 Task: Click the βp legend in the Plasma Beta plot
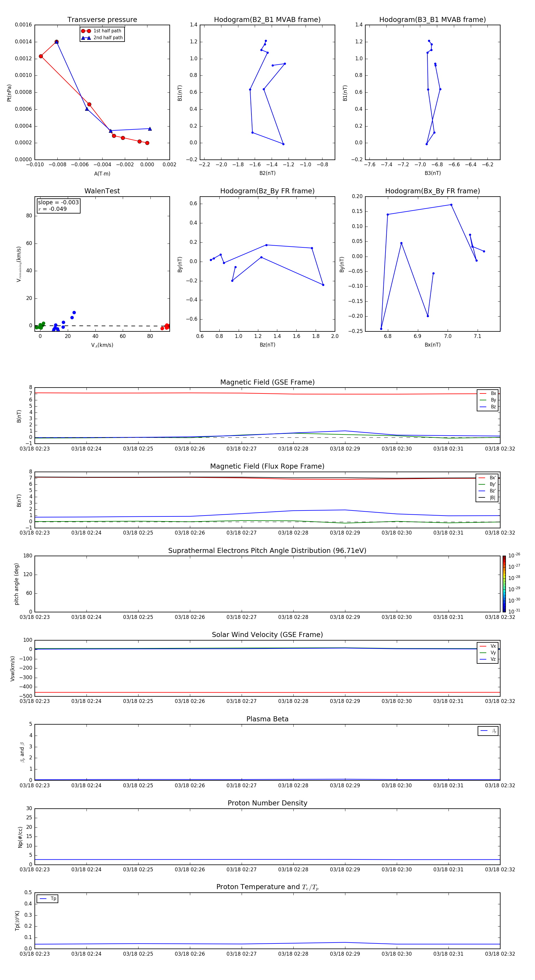click(x=488, y=731)
